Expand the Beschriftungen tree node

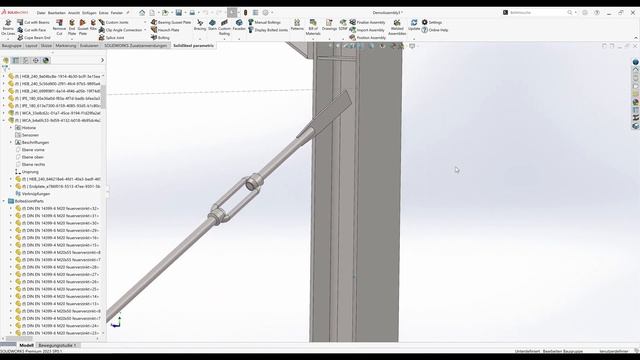(11, 142)
